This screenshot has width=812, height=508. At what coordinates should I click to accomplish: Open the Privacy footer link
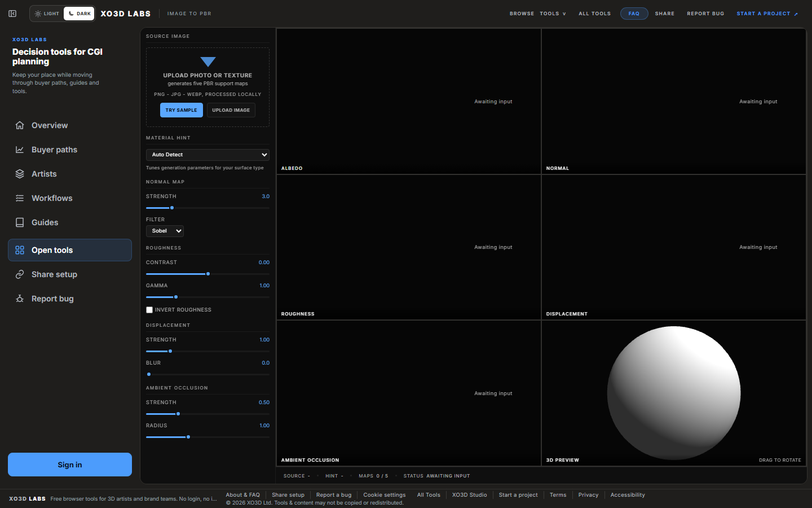[x=588, y=495]
